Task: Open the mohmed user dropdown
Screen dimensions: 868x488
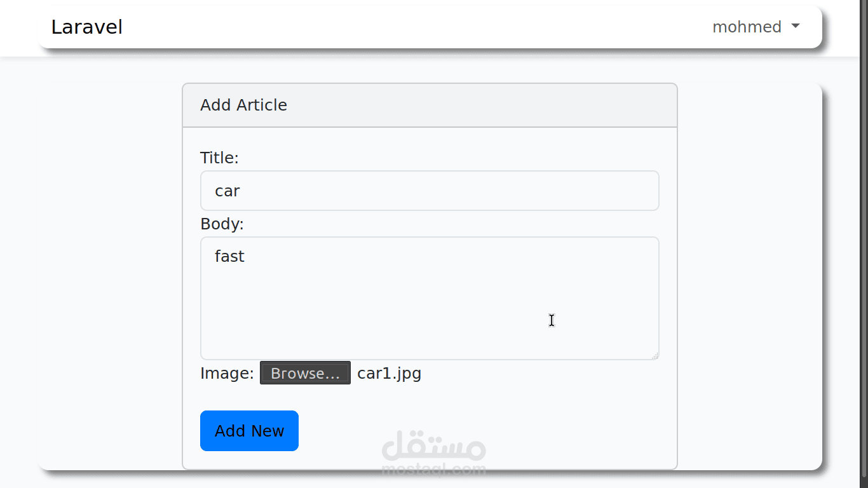Action: 747,27
